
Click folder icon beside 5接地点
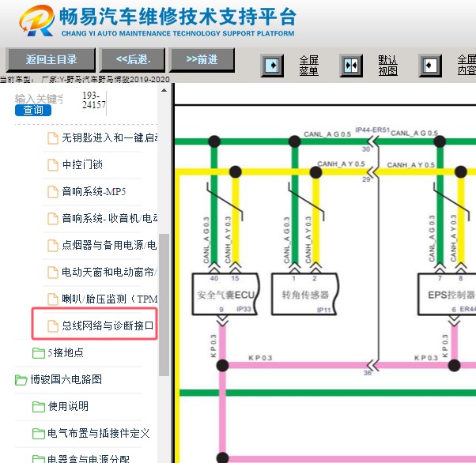[x=39, y=353]
